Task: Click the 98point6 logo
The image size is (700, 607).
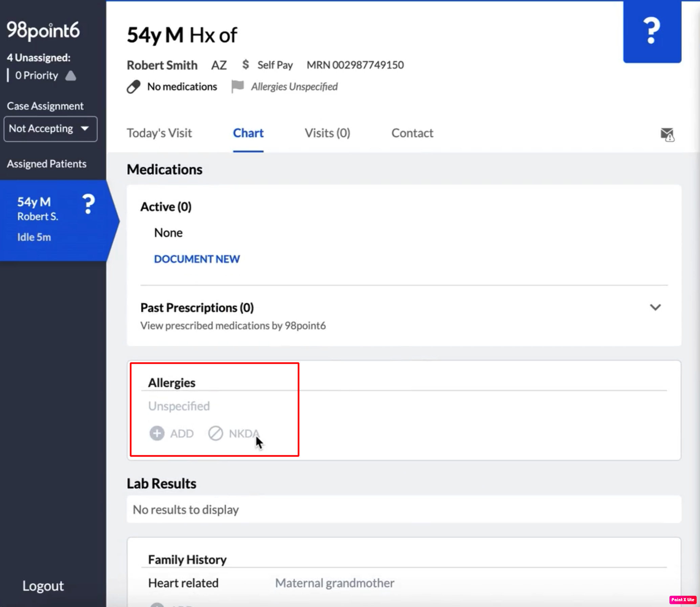Action: [43, 30]
